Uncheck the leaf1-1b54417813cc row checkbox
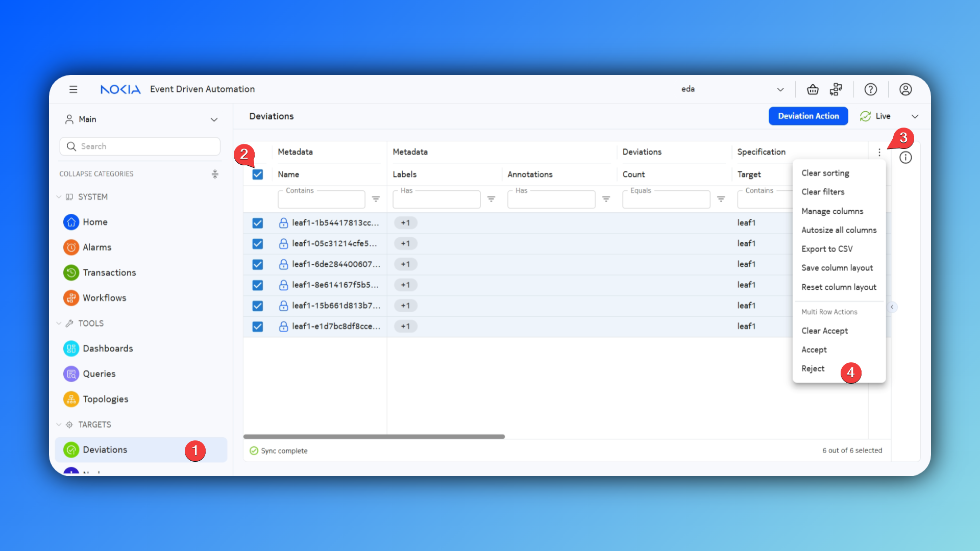The width and height of the screenshot is (980, 551). coord(258,223)
